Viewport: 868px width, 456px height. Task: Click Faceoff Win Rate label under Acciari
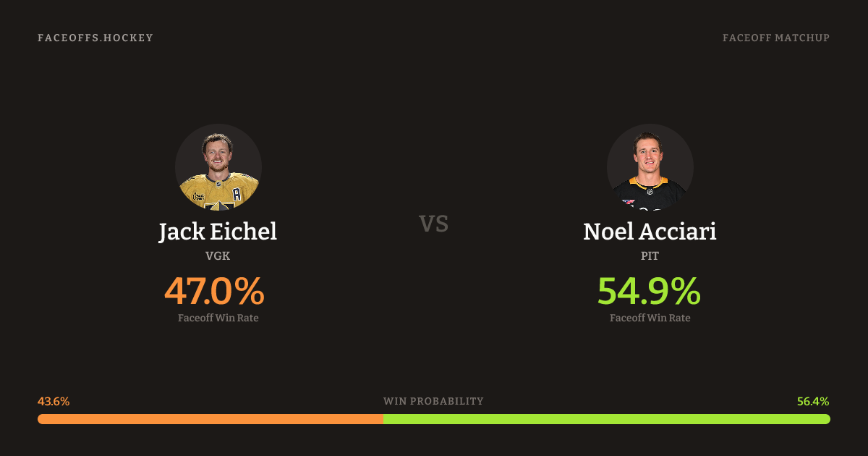coord(650,318)
